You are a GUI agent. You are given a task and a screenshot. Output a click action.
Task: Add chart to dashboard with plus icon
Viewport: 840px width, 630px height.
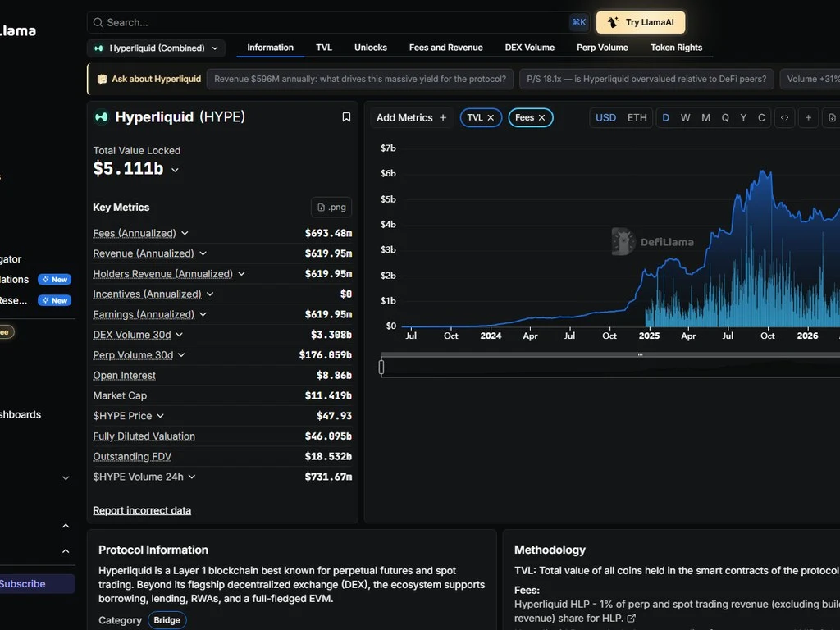(x=808, y=117)
